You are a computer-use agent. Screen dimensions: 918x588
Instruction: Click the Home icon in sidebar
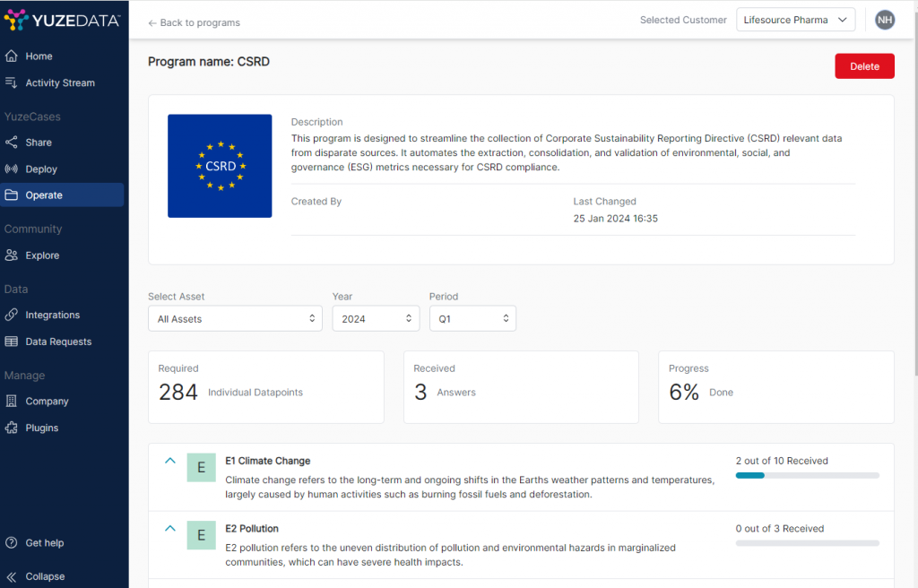tap(12, 56)
